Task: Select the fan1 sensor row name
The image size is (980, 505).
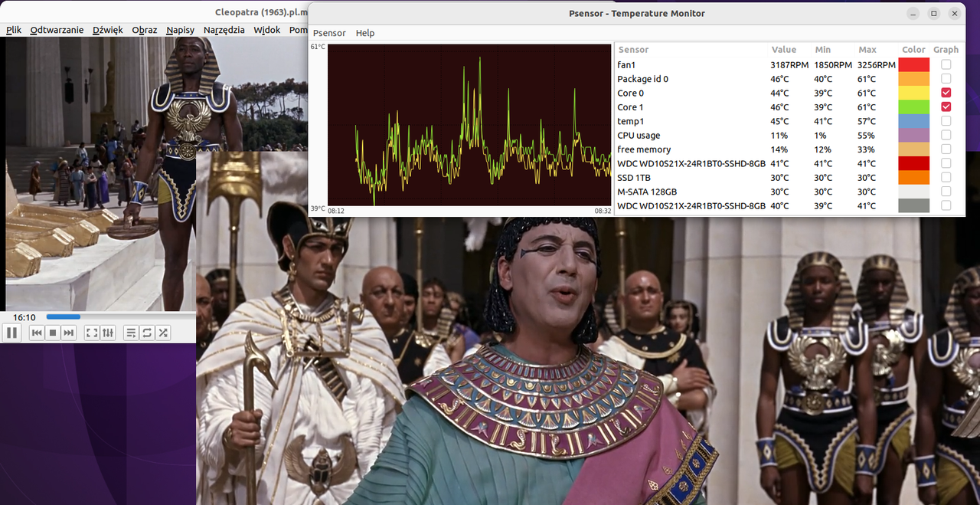Action: 626,65
